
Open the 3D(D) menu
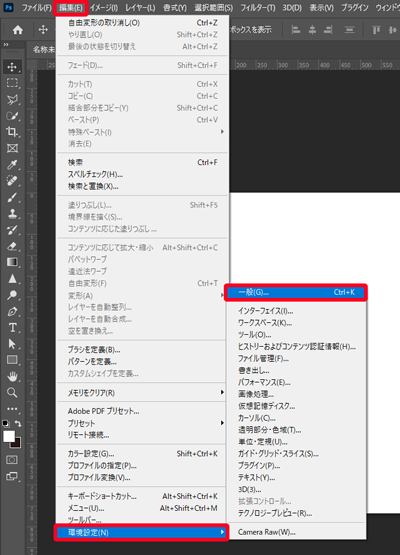[x=292, y=7]
